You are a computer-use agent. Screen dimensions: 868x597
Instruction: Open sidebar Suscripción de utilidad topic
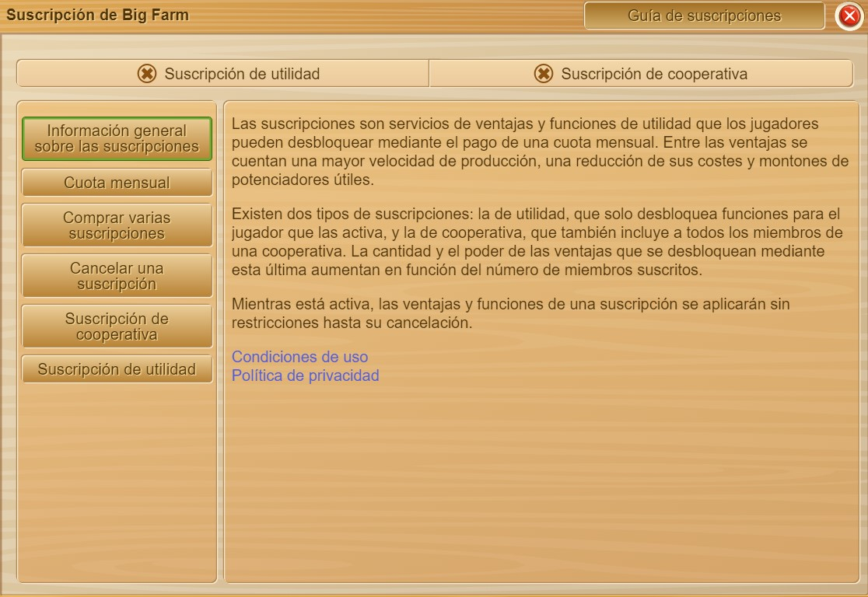click(x=117, y=369)
